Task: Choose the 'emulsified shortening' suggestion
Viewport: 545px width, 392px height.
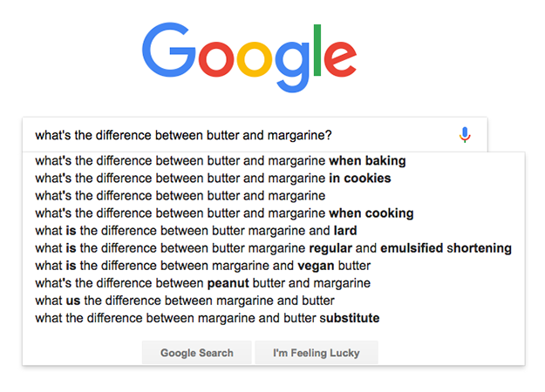Action: click(x=274, y=248)
